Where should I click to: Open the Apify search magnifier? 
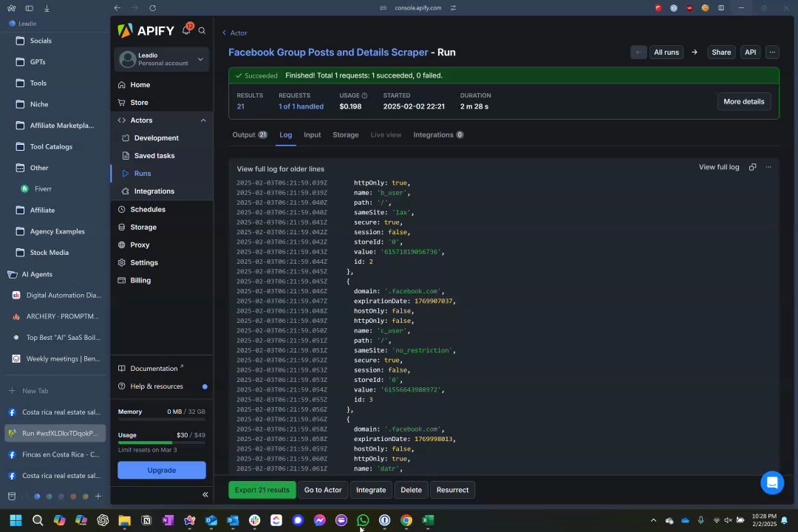202,30
